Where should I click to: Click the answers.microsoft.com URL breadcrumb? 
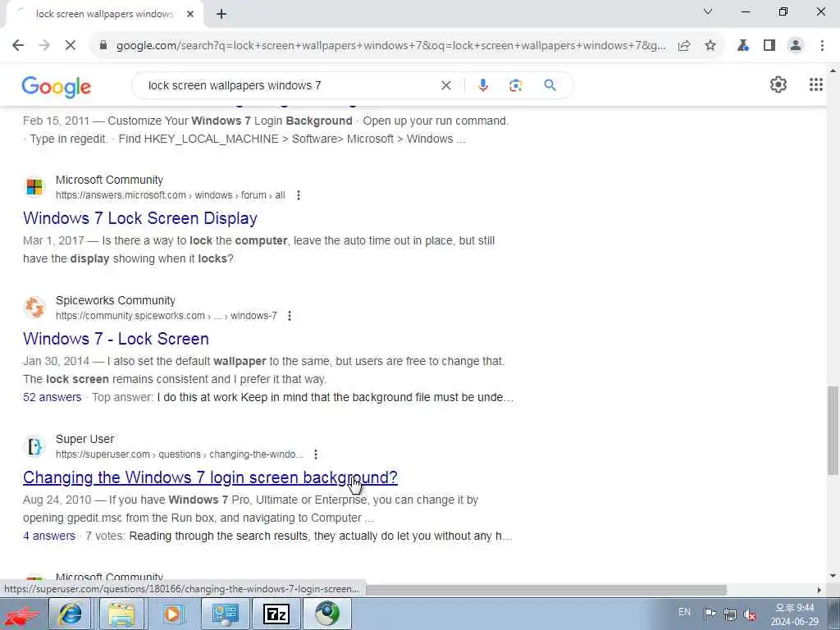[171, 195]
